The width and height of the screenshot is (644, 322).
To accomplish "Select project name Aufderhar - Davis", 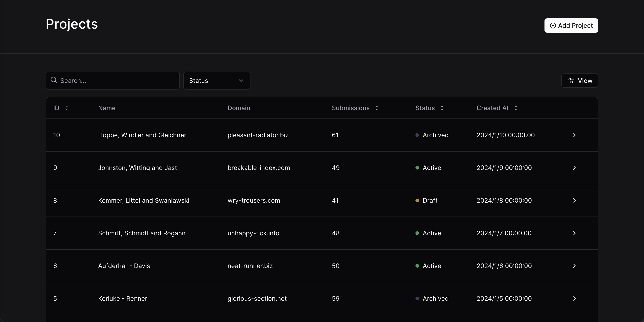I will coord(124,266).
